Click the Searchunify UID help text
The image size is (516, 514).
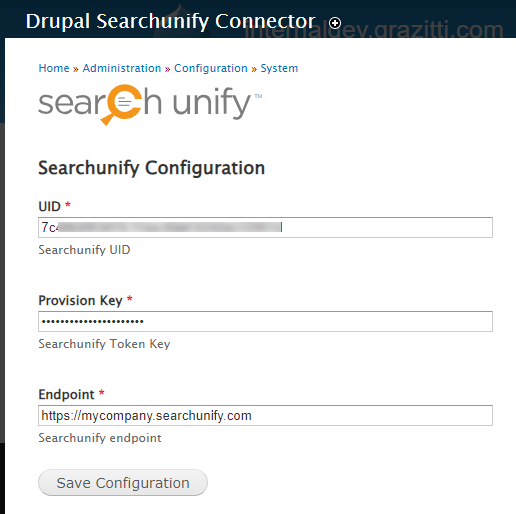(84, 250)
